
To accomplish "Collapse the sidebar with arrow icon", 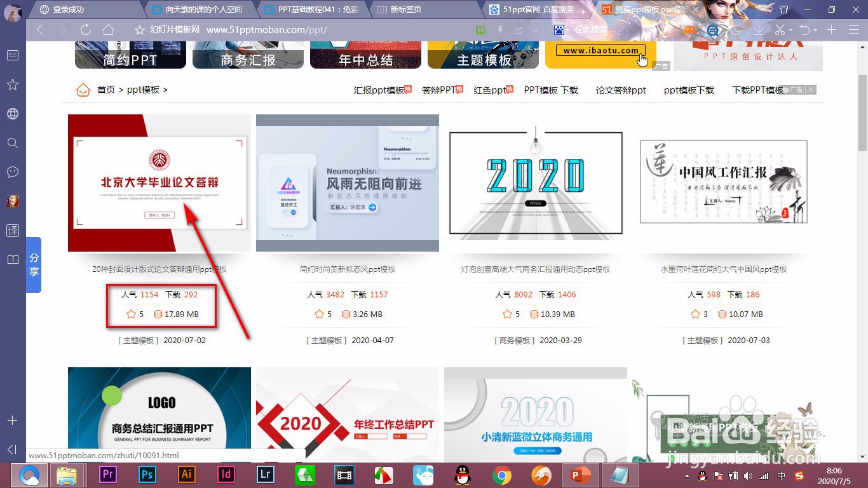I will coord(12,450).
